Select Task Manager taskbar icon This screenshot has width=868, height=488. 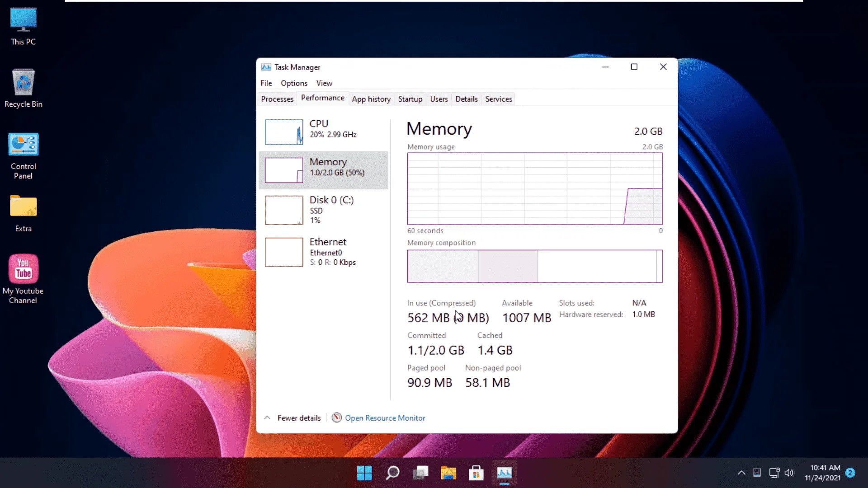(x=505, y=473)
